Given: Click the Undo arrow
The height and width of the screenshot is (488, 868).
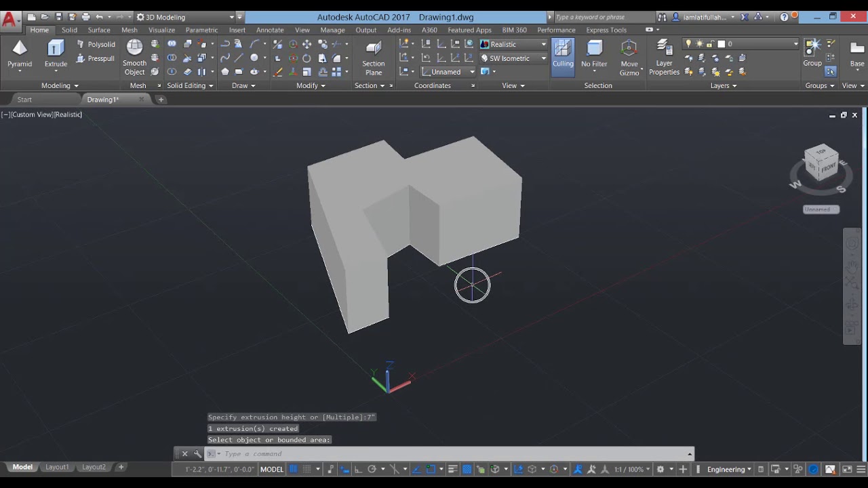Looking at the screenshot, I should (x=99, y=17).
